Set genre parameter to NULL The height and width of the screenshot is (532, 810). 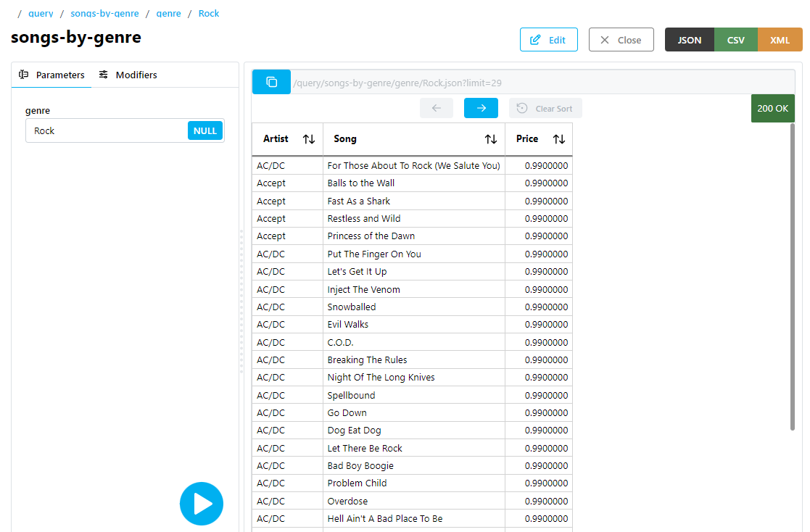(205, 130)
